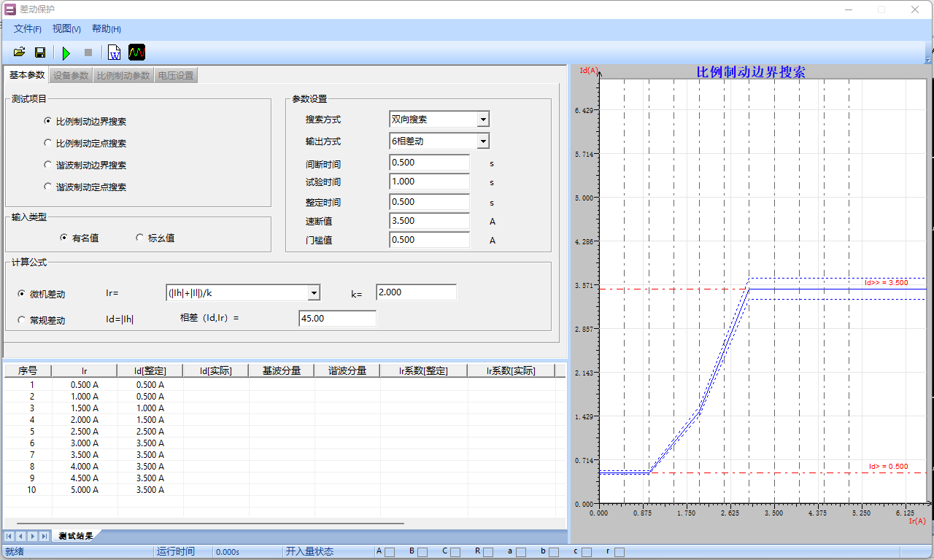Click the open file folder icon
Screen dimensions: 934x560
coord(20,52)
